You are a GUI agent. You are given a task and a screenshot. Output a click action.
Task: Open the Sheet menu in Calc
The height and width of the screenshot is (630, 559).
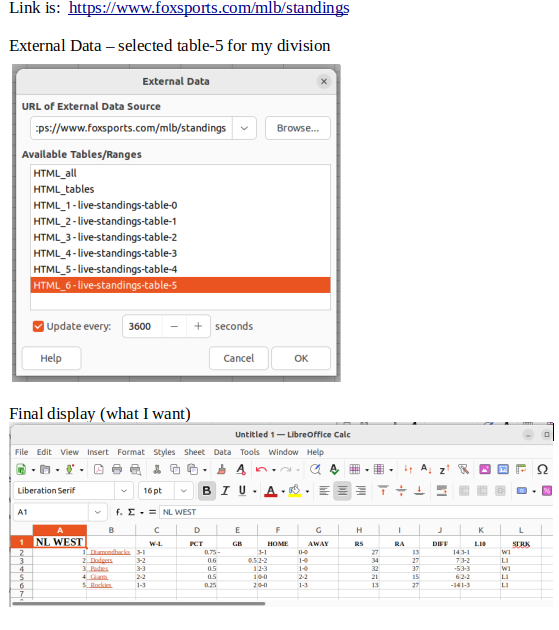(x=195, y=452)
